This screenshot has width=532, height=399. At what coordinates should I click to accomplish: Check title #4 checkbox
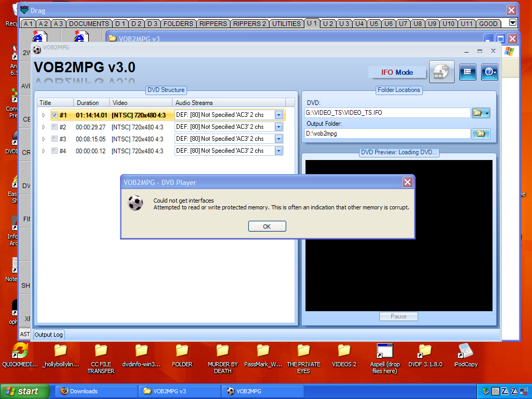[x=54, y=151]
